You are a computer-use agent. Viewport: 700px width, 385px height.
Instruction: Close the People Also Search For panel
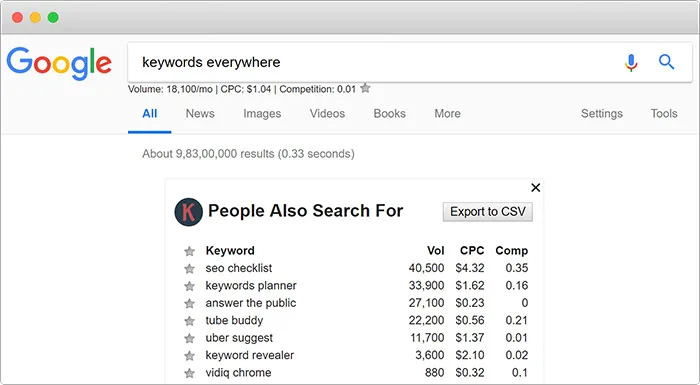coord(536,188)
